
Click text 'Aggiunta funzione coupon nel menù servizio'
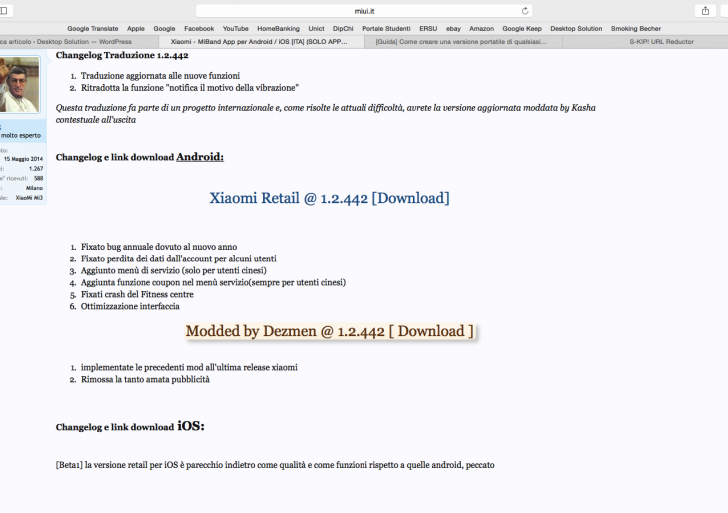213,282
